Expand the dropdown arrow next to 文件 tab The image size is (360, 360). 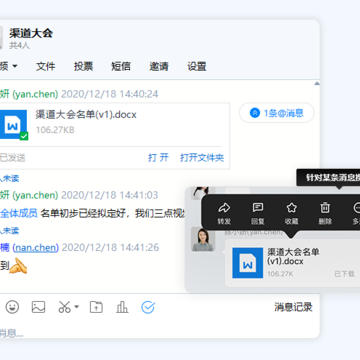pos(15,66)
